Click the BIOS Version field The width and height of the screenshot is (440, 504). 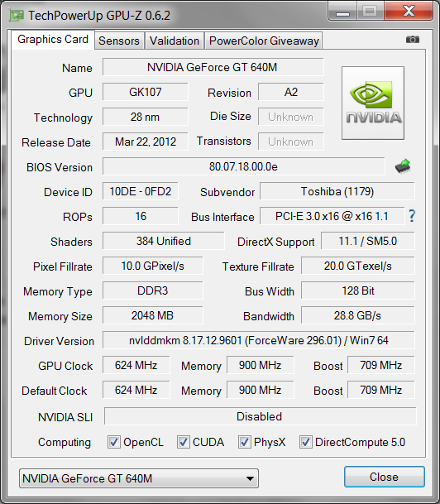pos(243,166)
